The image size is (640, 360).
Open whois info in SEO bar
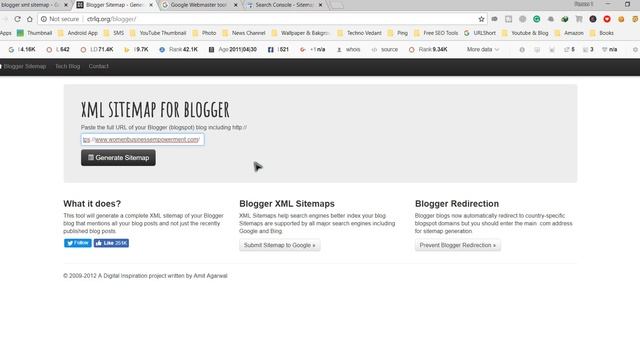349,49
